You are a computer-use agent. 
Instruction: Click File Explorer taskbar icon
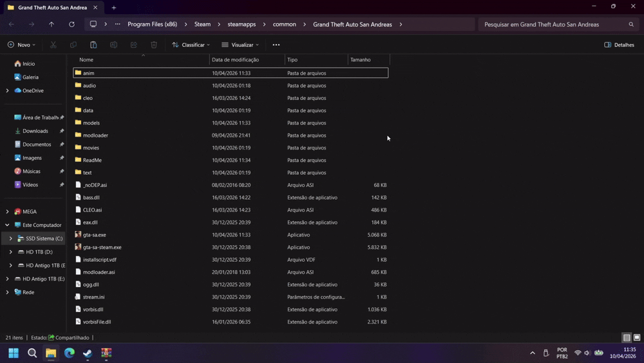(x=51, y=353)
